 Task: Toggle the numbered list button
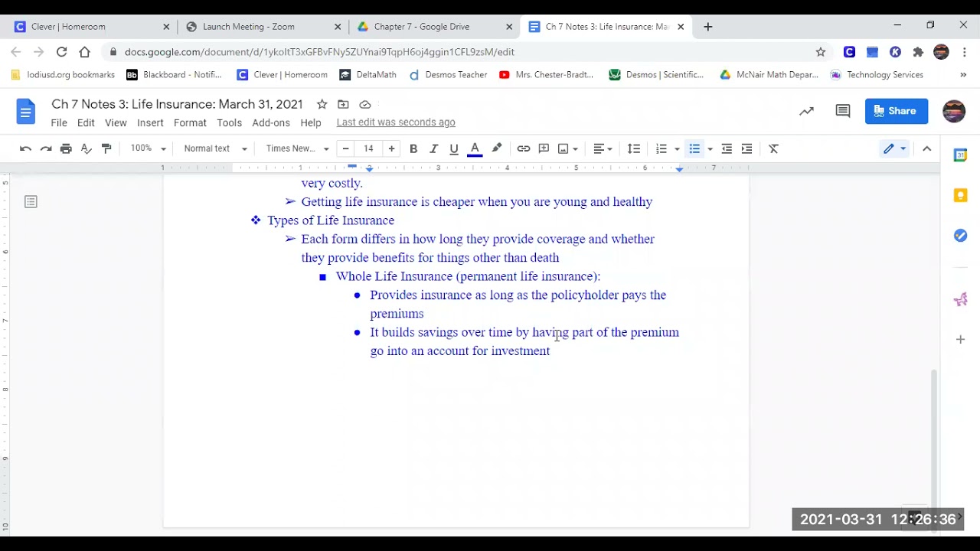click(661, 148)
